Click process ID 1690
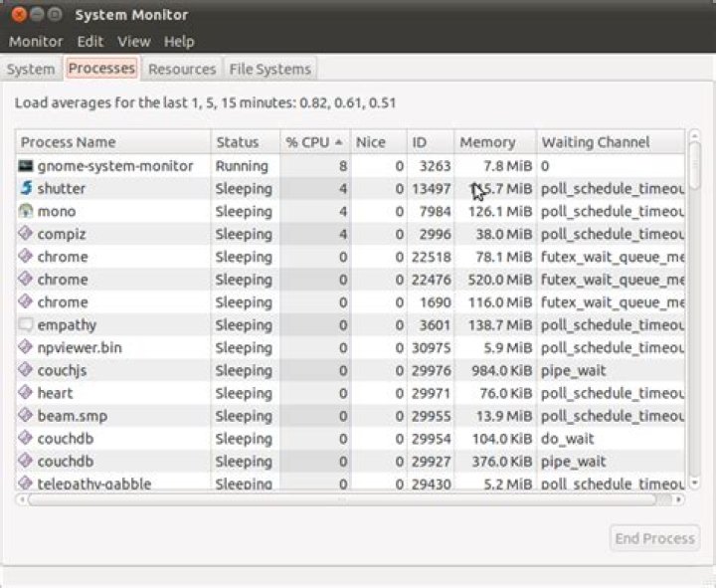The image size is (716, 588). click(436, 302)
